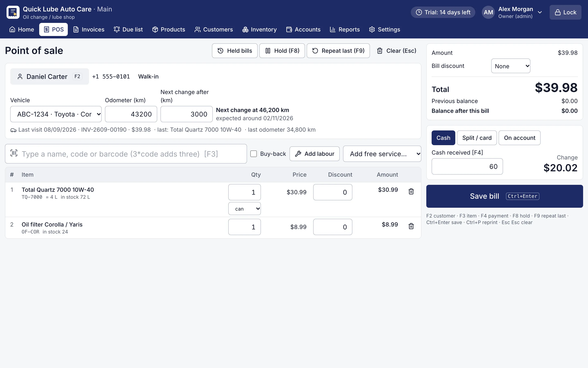This screenshot has width=588, height=368.
Task: Click the Daniel Carter customer button
Action: 50,77
